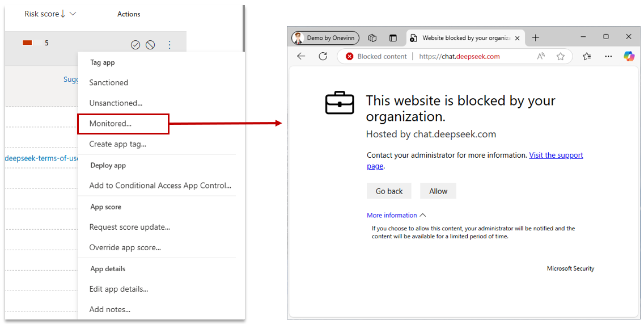Open Edge Settings and more ellipsis
This screenshot has width=644, height=324.
(608, 56)
